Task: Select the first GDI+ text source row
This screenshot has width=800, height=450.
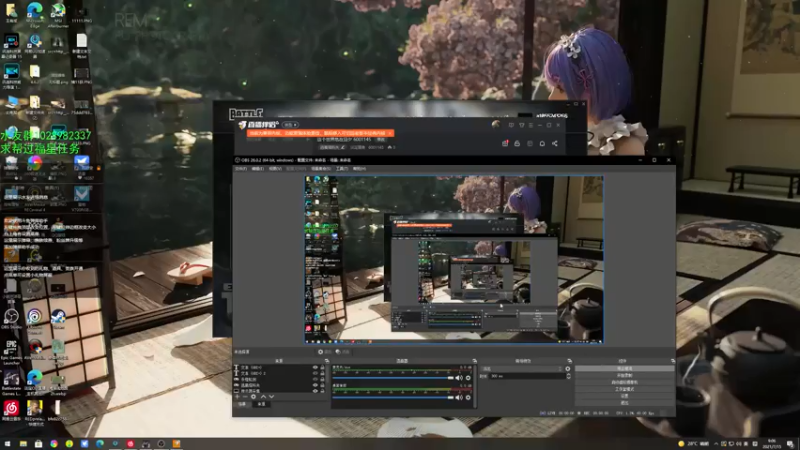Action: (280, 367)
